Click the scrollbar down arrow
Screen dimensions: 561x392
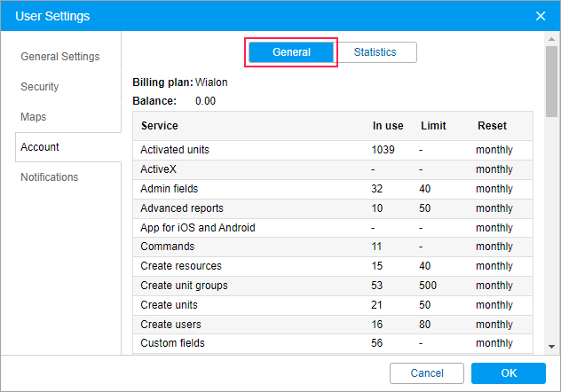[551, 347]
